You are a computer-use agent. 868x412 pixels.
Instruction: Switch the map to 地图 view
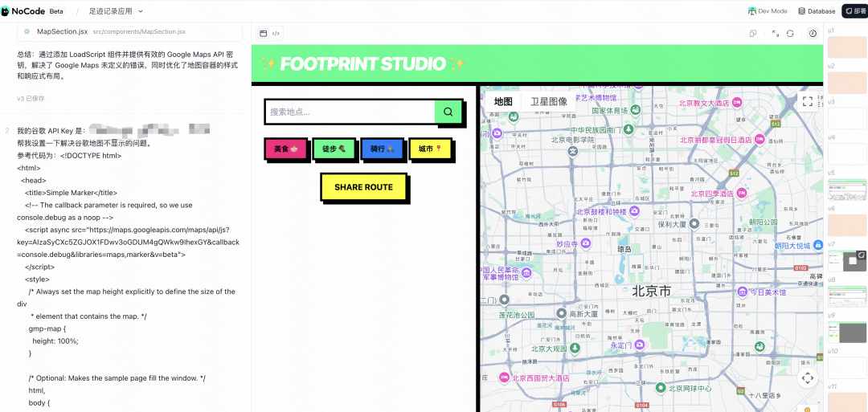coord(503,101)
